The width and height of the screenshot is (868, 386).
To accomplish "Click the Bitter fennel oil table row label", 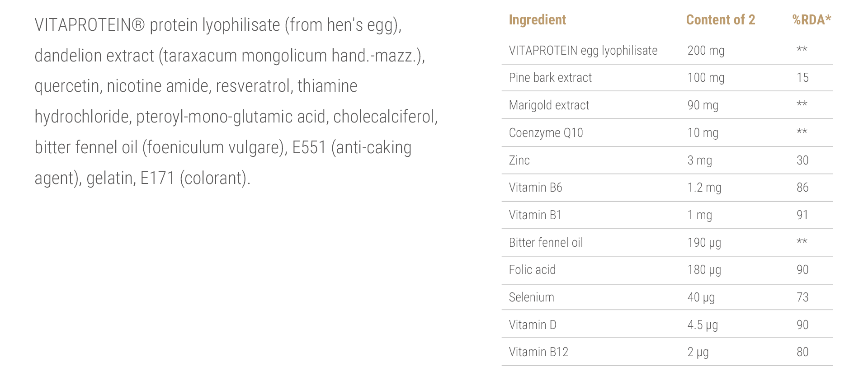I will click(x=546, y=243).
